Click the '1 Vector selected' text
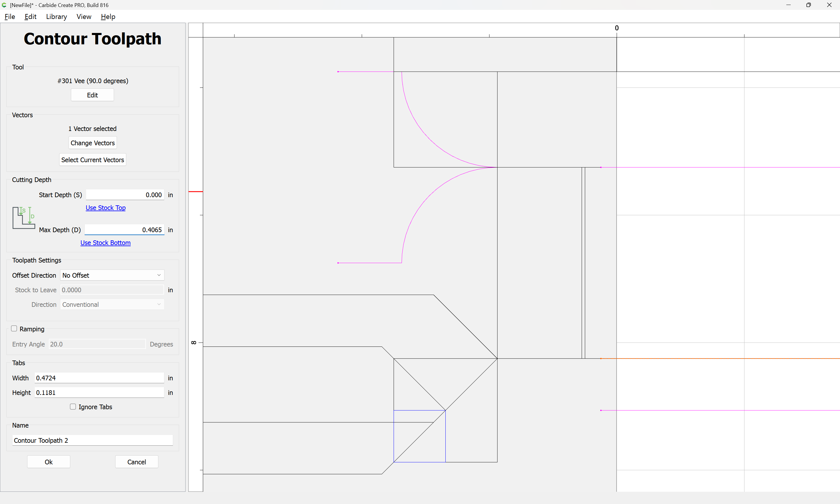Image resolution: width=840 pixels, height=504 pixels. point(92,129)
